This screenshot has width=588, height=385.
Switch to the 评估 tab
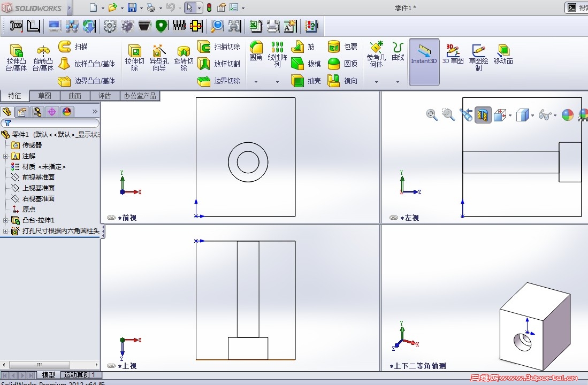tap(105, 96)
